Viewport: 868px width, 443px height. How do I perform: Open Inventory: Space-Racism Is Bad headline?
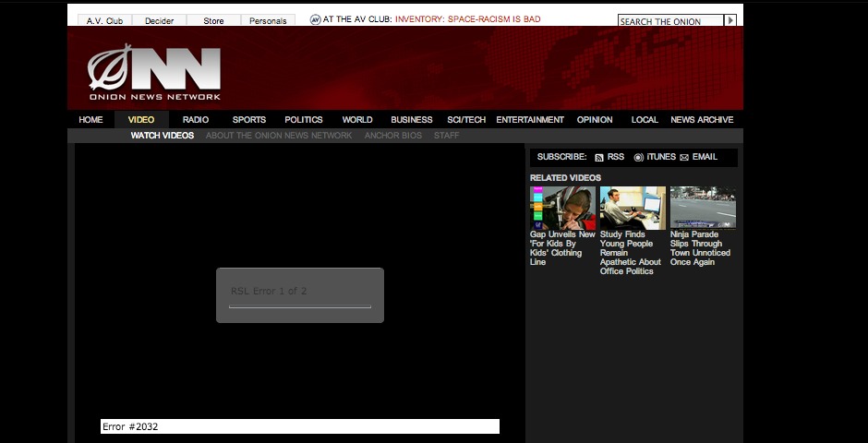click(x=468, y=18)
